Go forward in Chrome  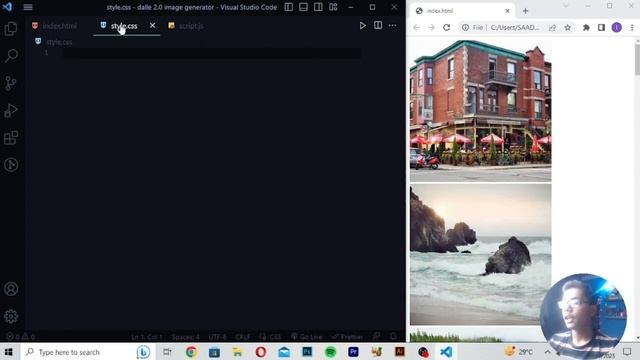coord(431,27)
